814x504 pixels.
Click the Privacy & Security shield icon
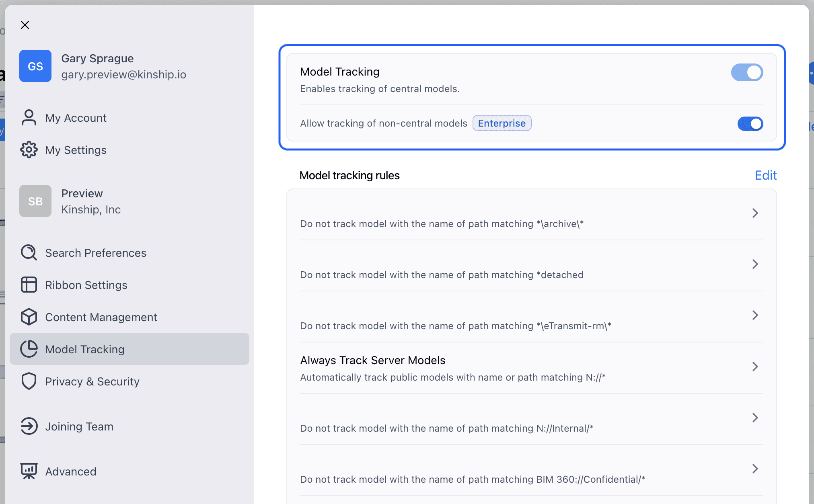29,381
